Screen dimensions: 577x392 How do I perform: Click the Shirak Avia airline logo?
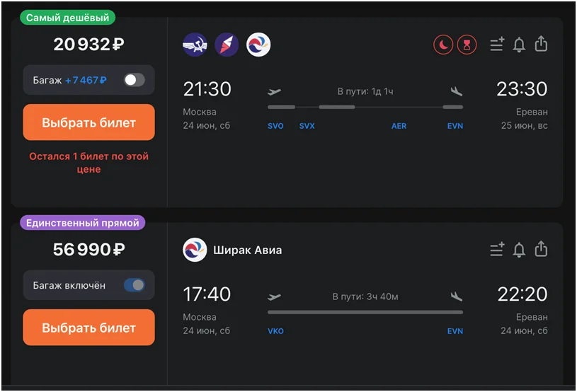(195, 250)
